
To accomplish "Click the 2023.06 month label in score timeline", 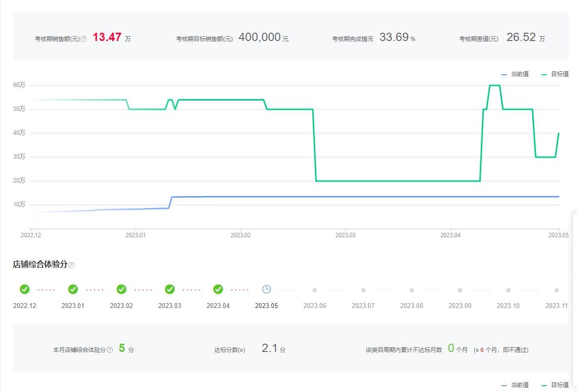I will 315,306.
